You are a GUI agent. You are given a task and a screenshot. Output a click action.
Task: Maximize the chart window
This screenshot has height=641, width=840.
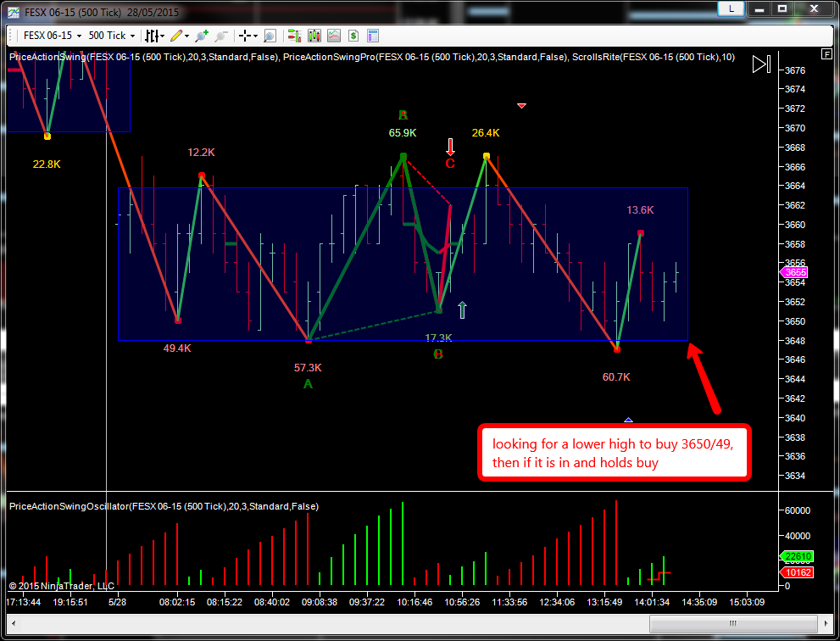pyautogui.click(x=782, y=9)
